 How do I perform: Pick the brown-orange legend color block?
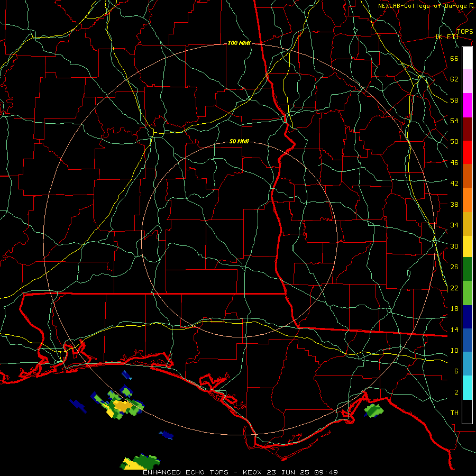coord(467,176)
